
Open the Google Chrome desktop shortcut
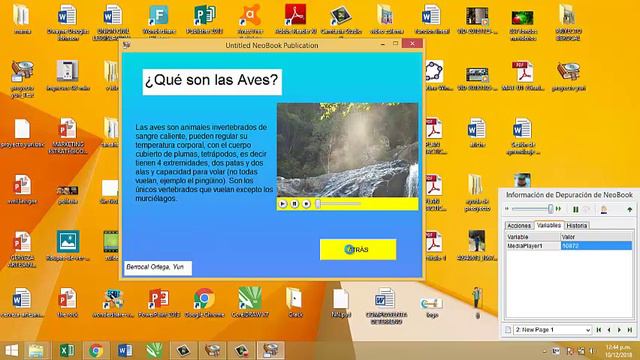[x=204, y=303]
